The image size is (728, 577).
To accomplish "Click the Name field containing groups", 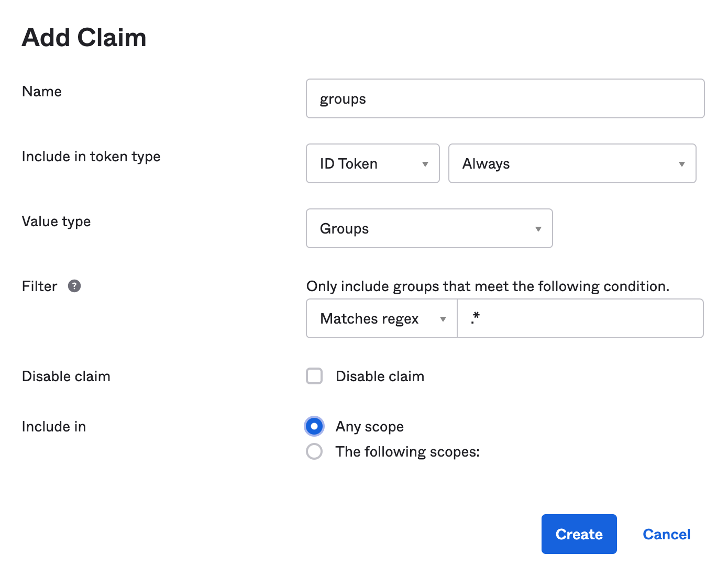I will pyautogui.click(x=504, y=98).
